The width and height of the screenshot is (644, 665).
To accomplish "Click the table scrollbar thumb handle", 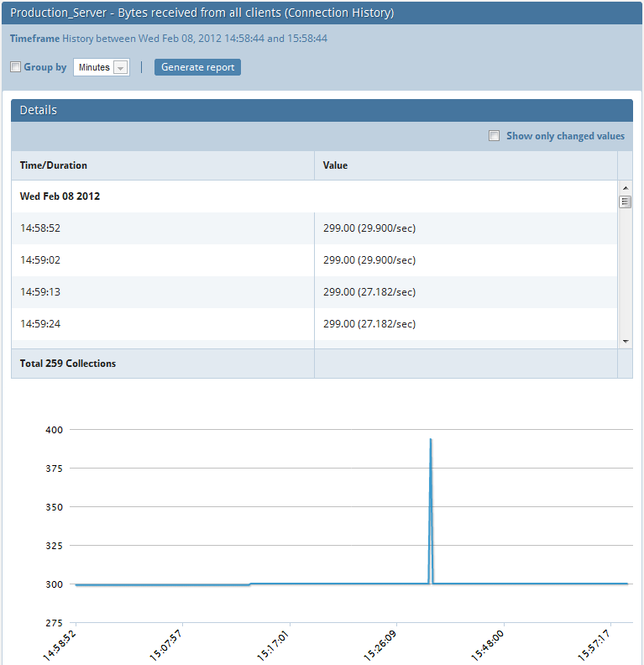I will pyautogui.click(x=626, y=202).
